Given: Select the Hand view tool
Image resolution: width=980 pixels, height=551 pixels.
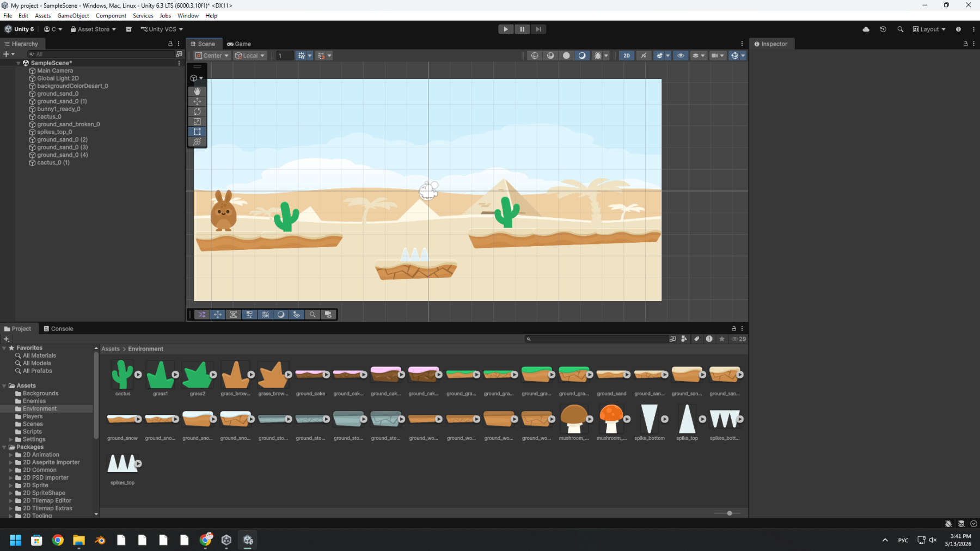Looking at the screenshot, I should 197,91.
